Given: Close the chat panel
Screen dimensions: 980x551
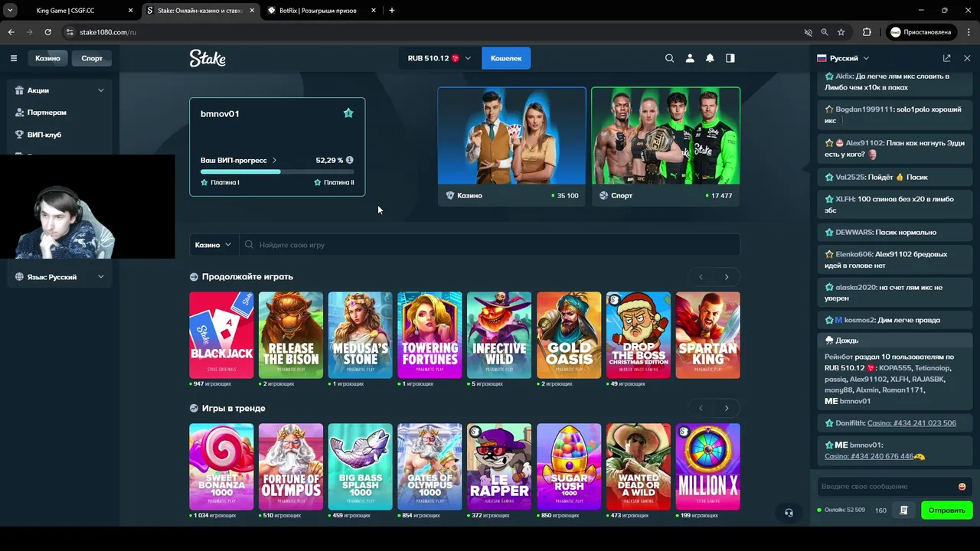Looking at the screenshot, I should tap(967, 58).
